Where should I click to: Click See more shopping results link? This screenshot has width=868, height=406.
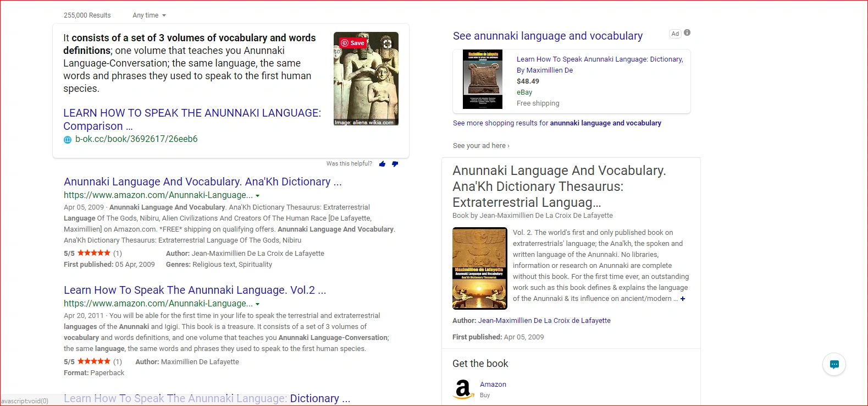point(557,123)
